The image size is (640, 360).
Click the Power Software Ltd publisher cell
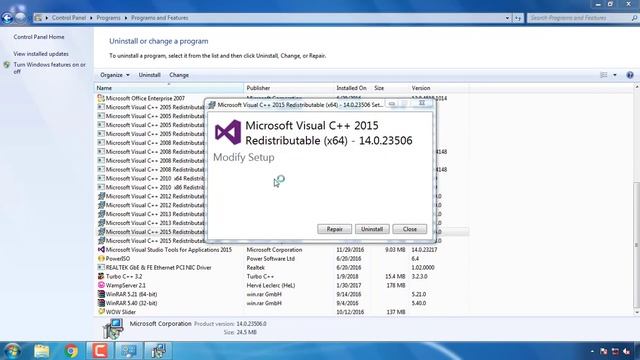click(271, 259)
